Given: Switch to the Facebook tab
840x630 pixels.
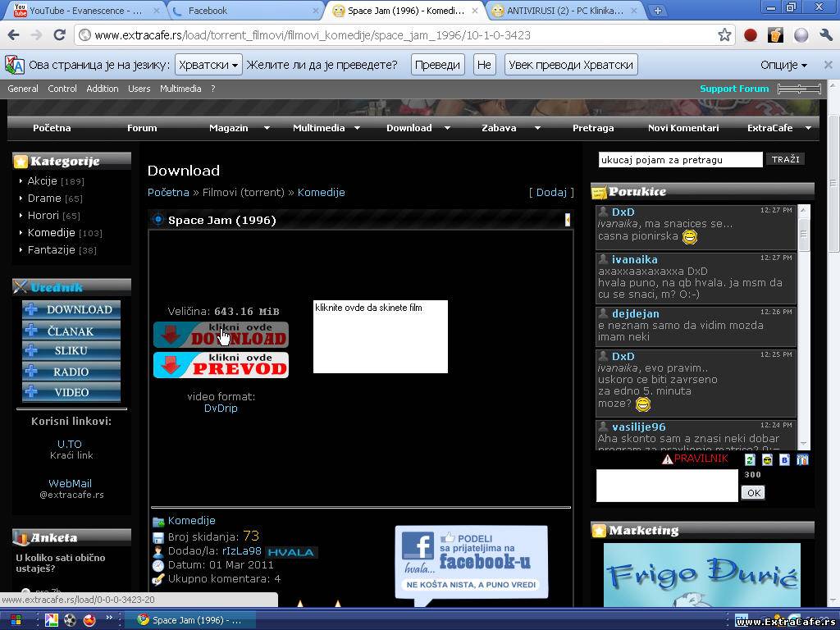Looking at the screenshot, I should coord(244,10).
